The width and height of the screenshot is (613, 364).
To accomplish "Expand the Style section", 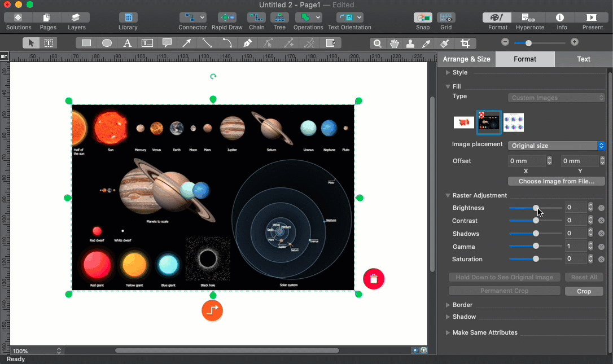I will (448, 72).
